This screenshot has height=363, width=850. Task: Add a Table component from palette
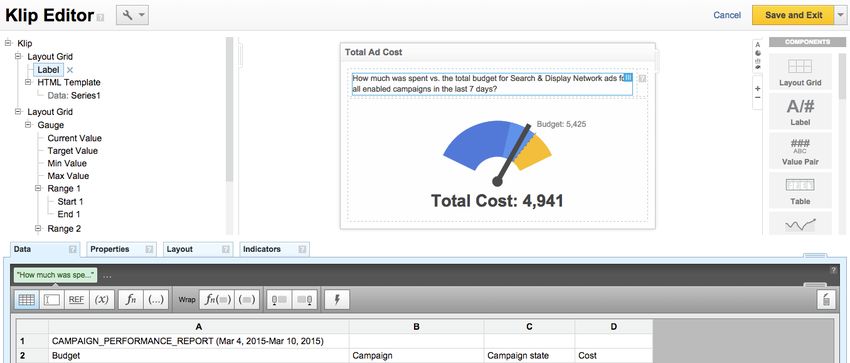[x=800, y=191]
